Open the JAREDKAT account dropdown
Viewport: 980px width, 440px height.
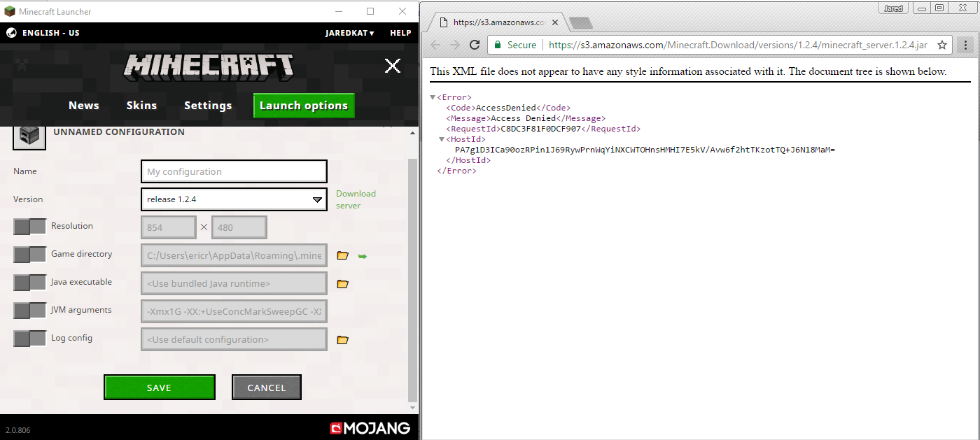click(349, 33)
